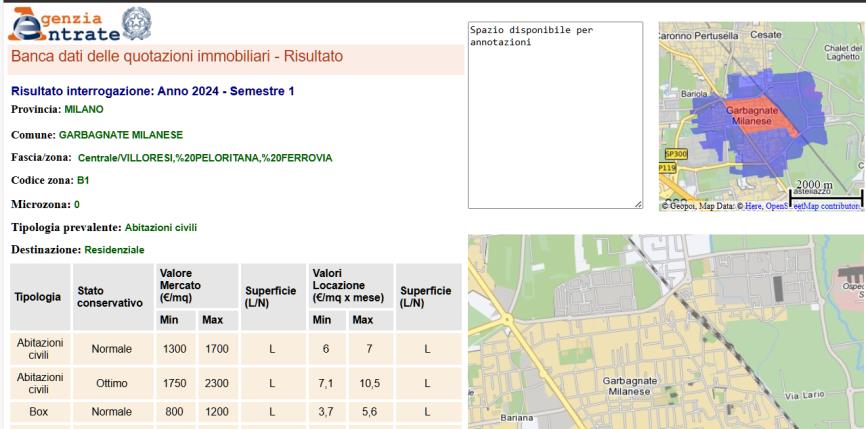
Task: Click the Box row Tipologia cell
Action: click(39, 410)
